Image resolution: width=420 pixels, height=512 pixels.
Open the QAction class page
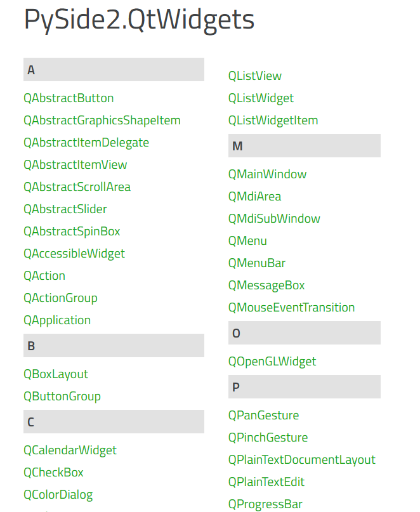coord(44,276)
